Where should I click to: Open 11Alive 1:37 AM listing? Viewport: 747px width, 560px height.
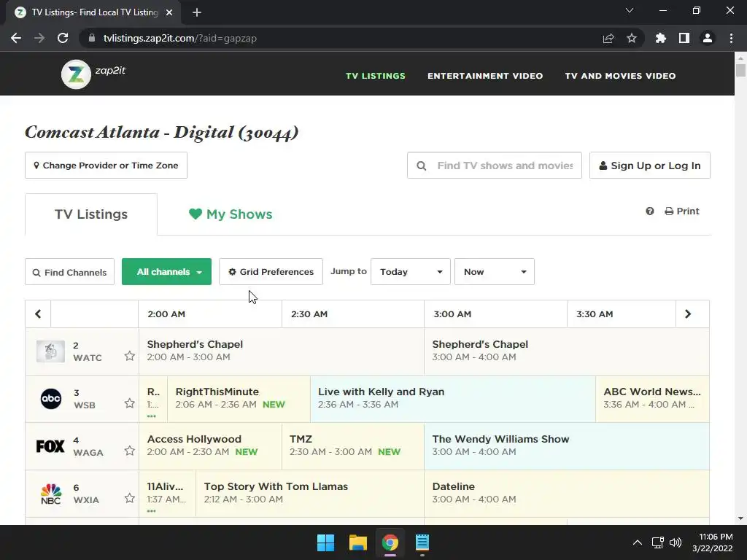click(167, 494)
